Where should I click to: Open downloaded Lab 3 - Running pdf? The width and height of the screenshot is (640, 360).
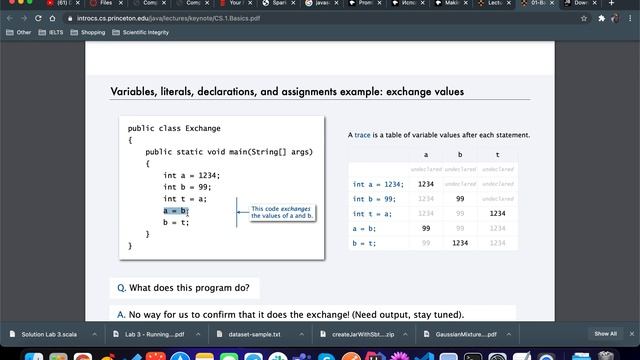149,334
